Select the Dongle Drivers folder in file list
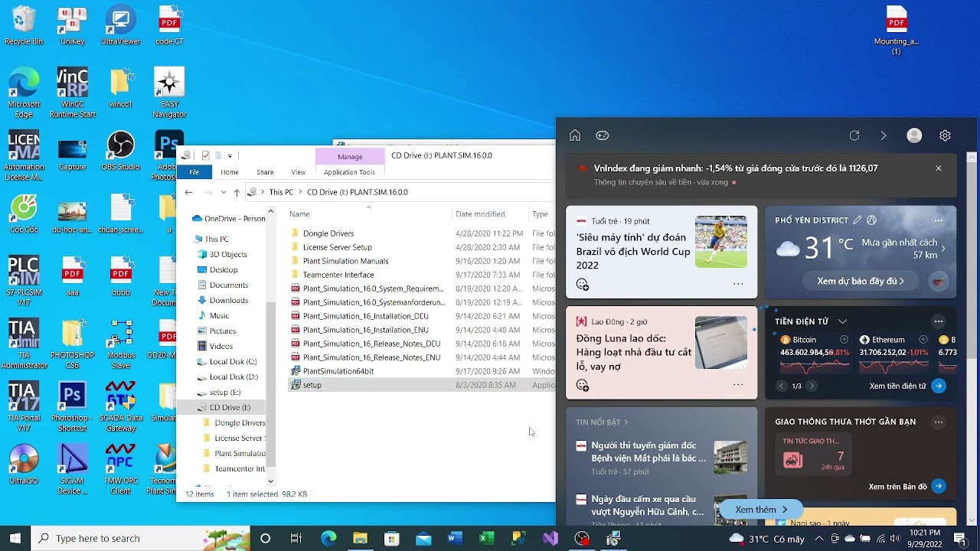 [328, 233]
